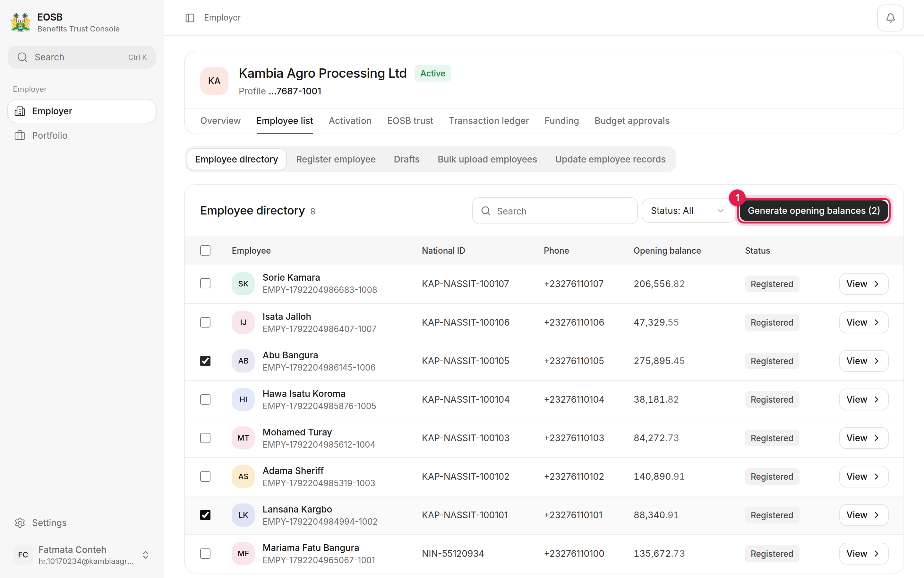Screen dimensions: 924x578
Task: Open the Transaction ledger tab
Action: [489, 121]
